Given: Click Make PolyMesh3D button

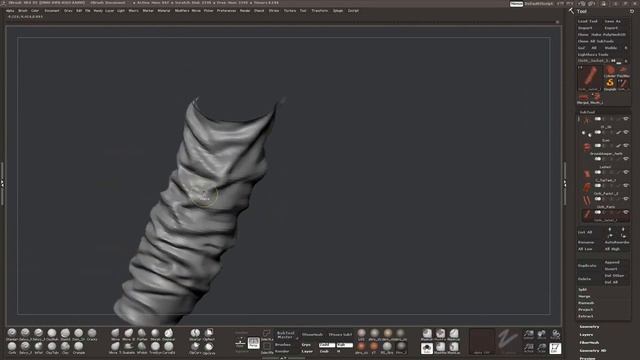Looking at the screenshot, I should point(608,35).
